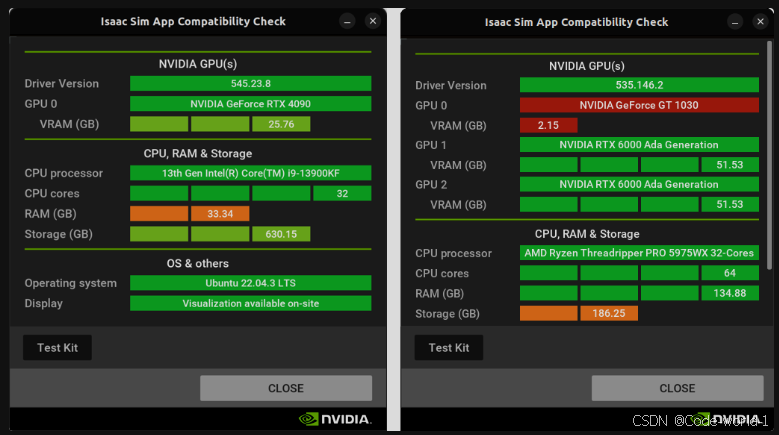The width and height of the screenshot is (779, 435).
Task: Close the left Compatibility Check window
Action: 373,21
